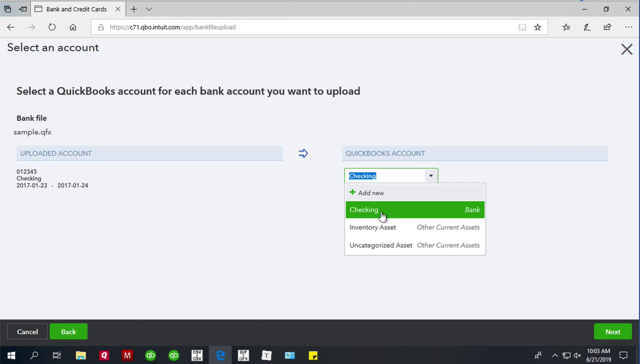The width and height of the screenshot is (640, 364).
Task: Open Windows taskbar search
Action: tap(34, 355)
